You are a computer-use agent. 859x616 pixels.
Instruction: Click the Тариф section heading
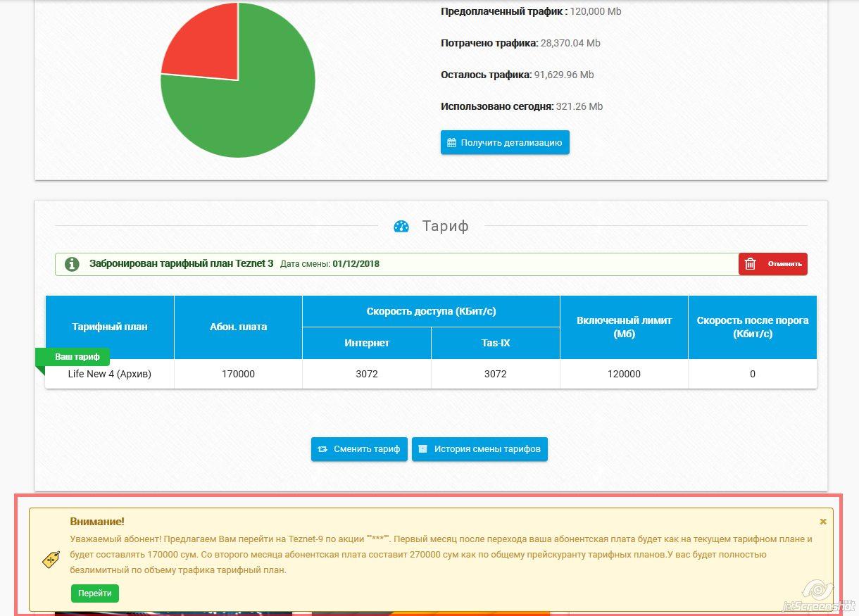(x=446, y=226)
